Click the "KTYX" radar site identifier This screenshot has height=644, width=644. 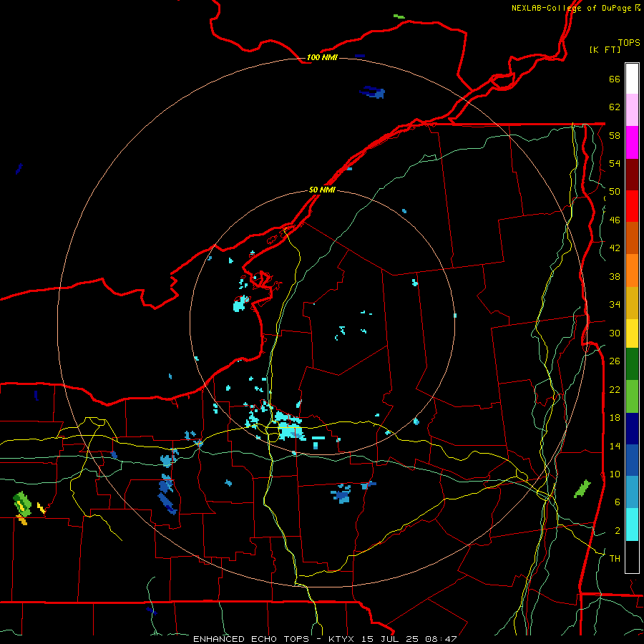coord(343,639)
